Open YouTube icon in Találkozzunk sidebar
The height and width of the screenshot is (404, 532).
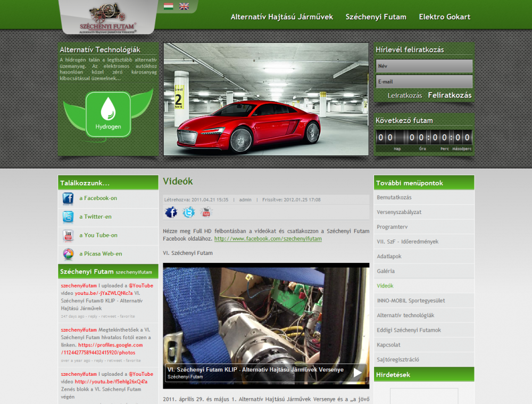pos(68,235)
